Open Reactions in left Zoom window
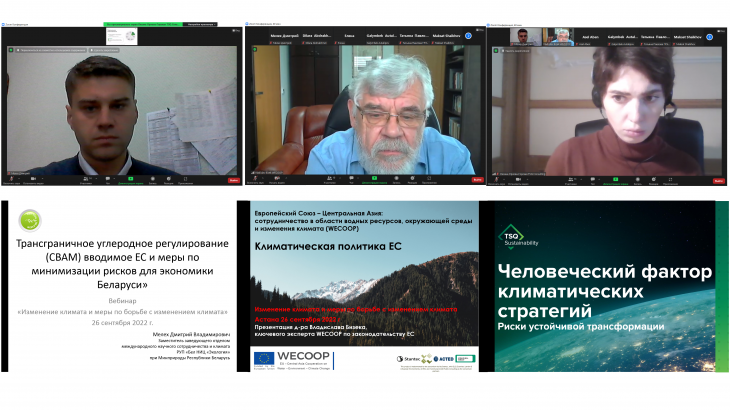The width and height of the screenshot is (730, 410). [169, 179]
